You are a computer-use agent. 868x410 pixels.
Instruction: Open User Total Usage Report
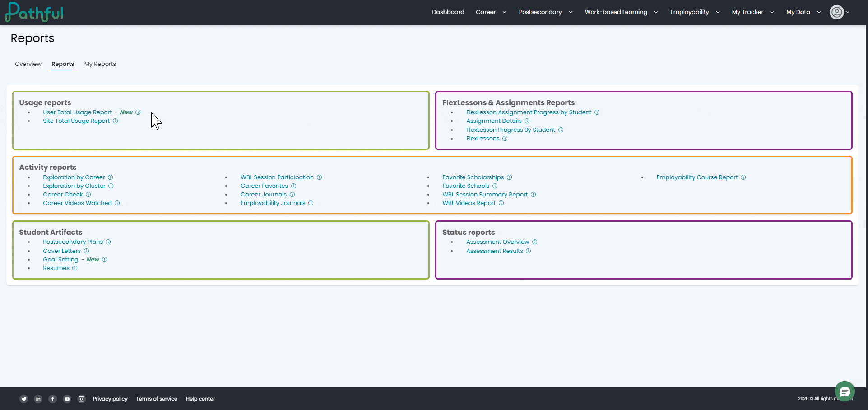coord(78,112)
